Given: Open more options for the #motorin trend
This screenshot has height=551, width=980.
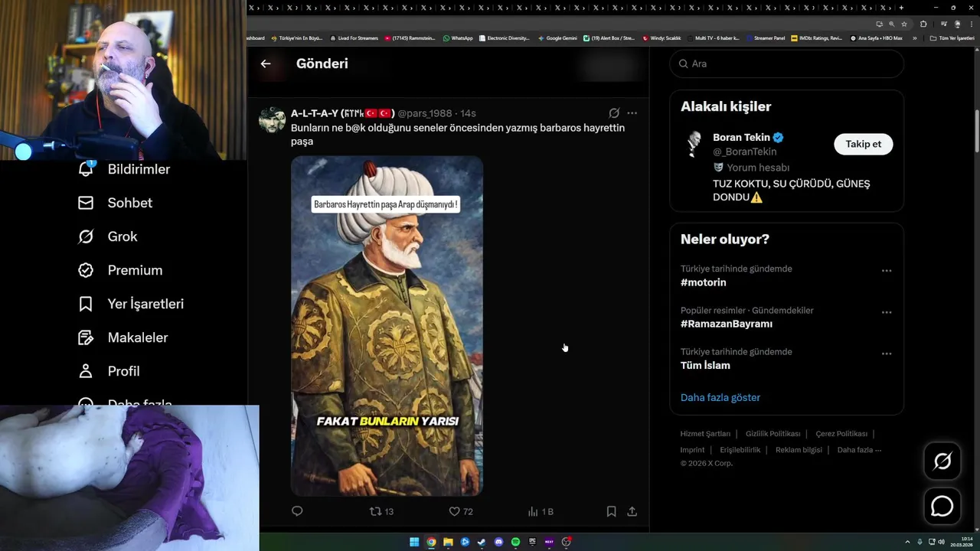Looking at the screenshot, I should click(x=887, y=270).
